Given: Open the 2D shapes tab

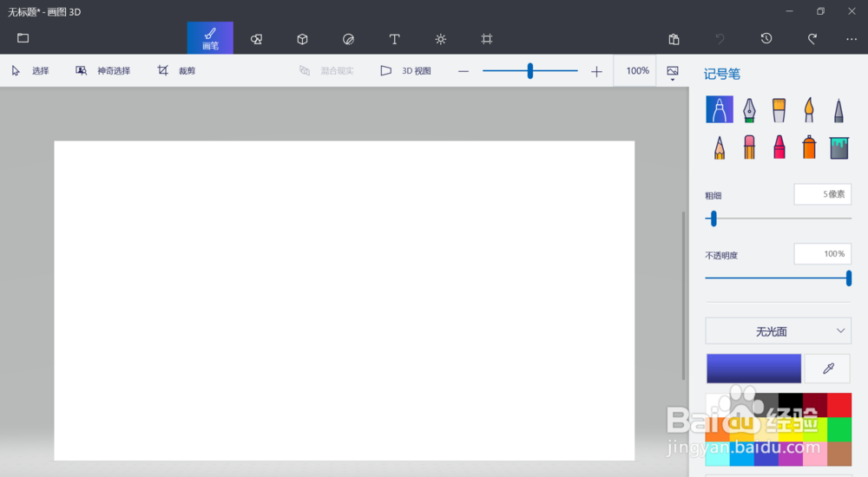Looking at the screenshot, I should (x=256, y=39).
